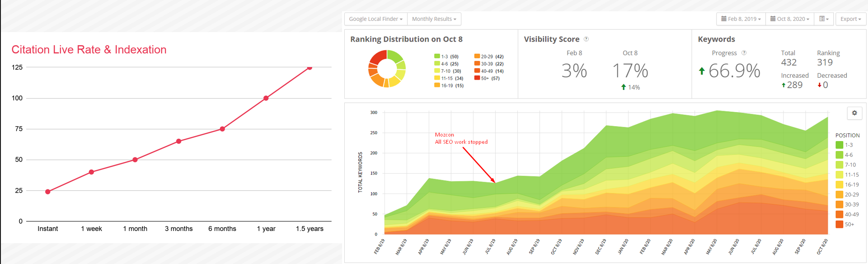
Task: Click the calendar icon beside Feb 8, 2019
Action: coord(723,19)
